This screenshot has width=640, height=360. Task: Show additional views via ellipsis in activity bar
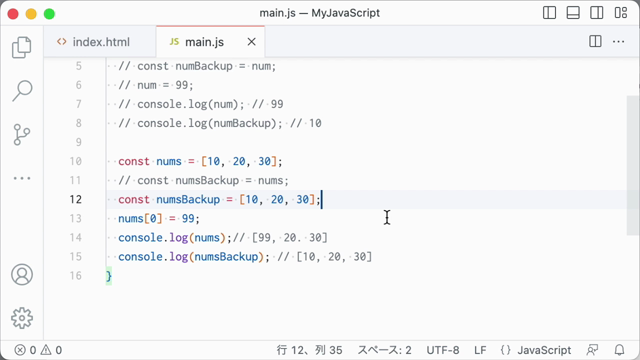coord(22,178)
